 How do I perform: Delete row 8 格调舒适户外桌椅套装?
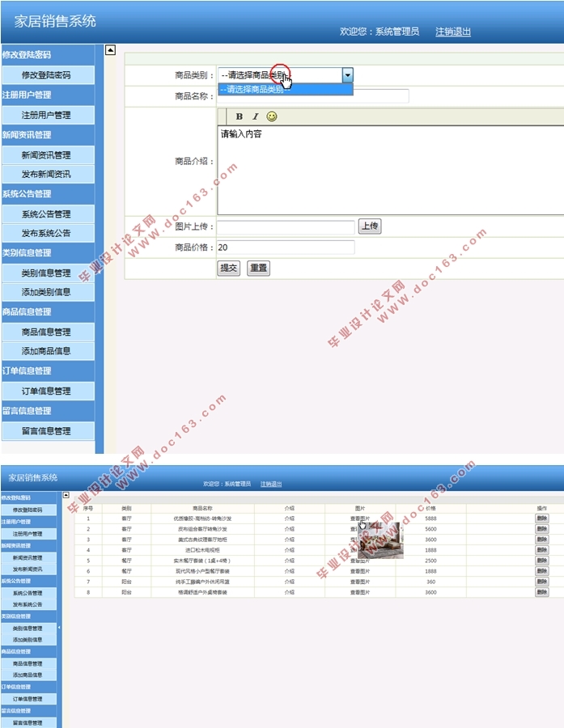(541, 592)
